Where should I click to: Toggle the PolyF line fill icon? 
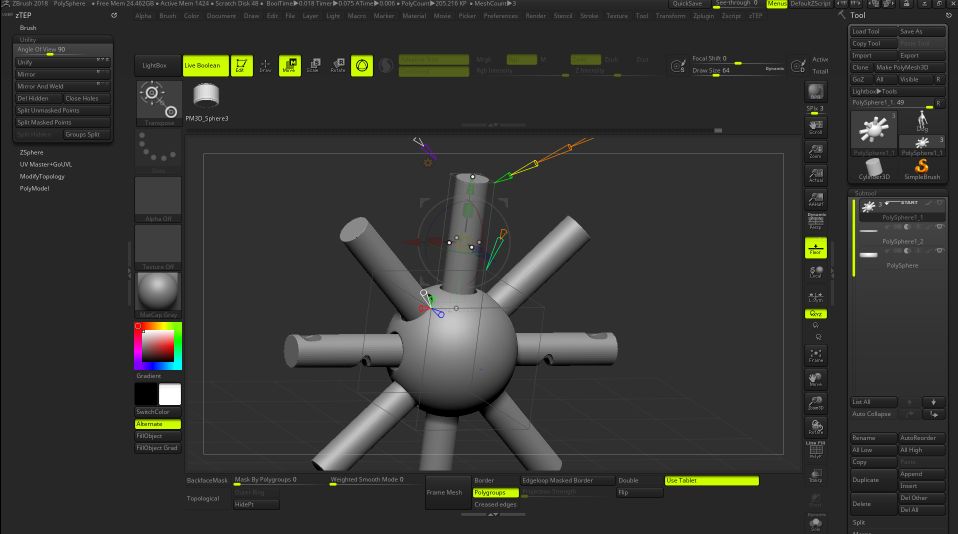816,450
